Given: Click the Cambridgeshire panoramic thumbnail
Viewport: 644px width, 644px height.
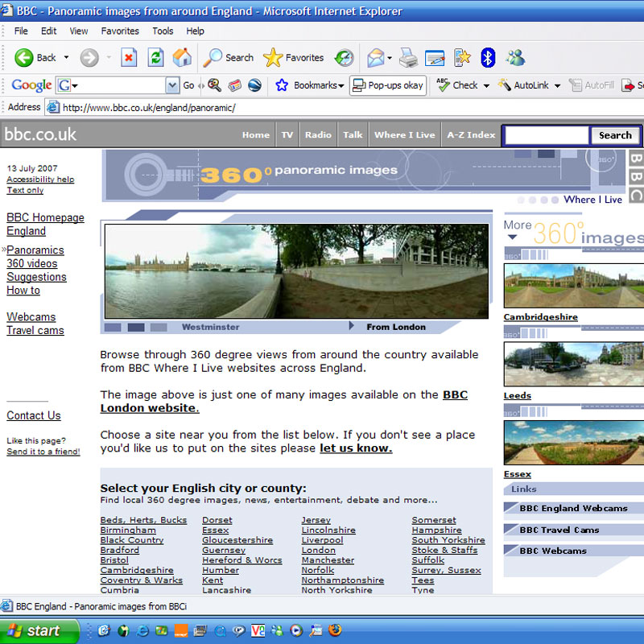Looking at the screenshot, I should pos(573,286).
